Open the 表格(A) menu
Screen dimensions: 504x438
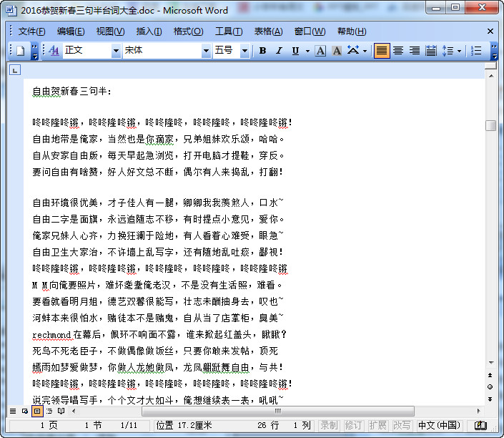pos(268,31)
